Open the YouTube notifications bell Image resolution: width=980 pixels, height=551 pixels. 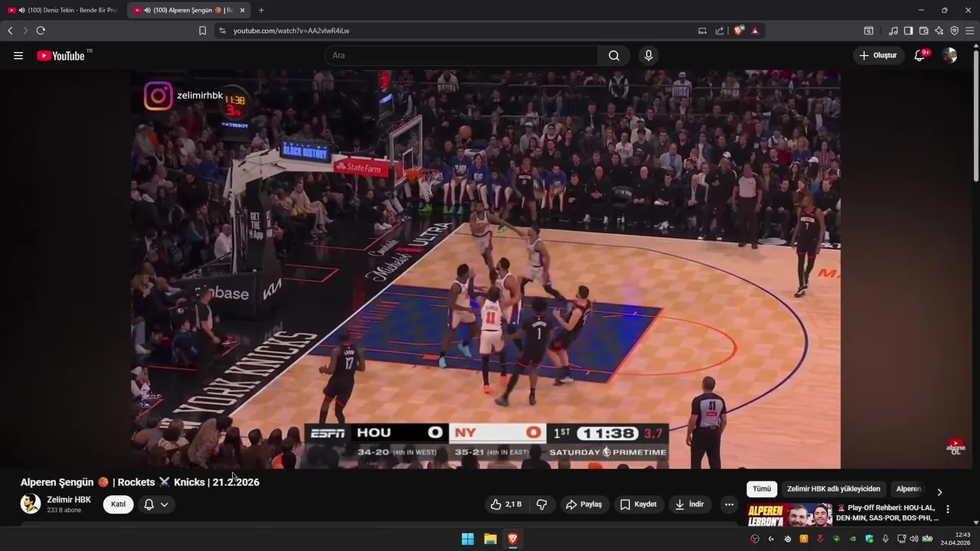tap(920, 56)
